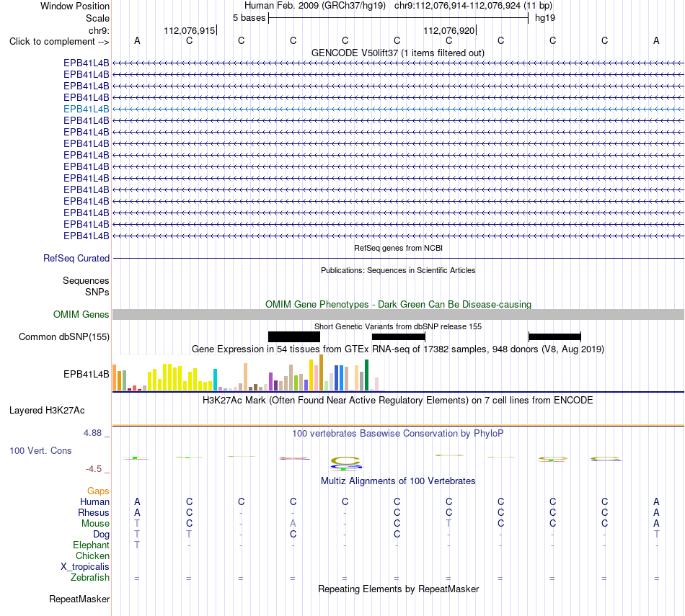
Task: Click the tallest goldenrod GTEx expression bar
Action: click(321, 372)
